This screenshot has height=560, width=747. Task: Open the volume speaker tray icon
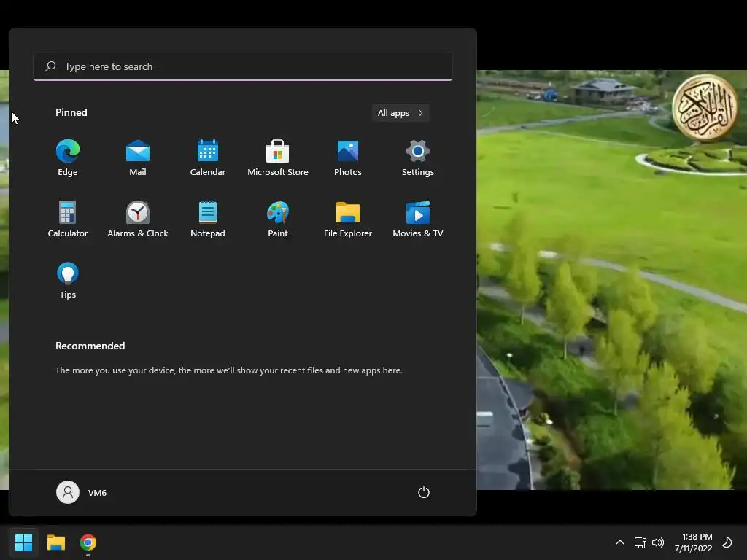coord(658,542)
